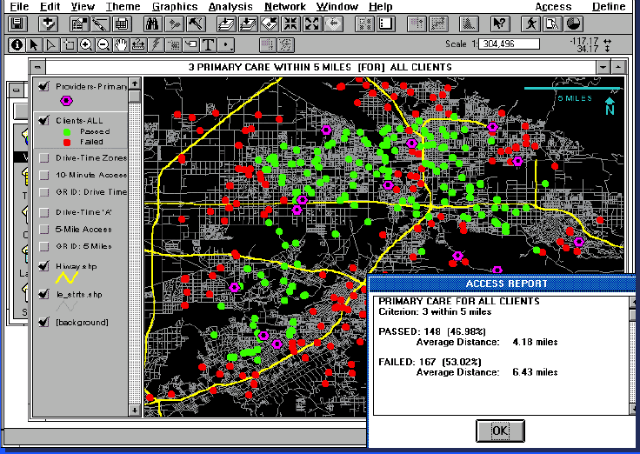The image size is (640, 454).
Task: Open the Draw Point tool dropdown
Action: [226, 44]
